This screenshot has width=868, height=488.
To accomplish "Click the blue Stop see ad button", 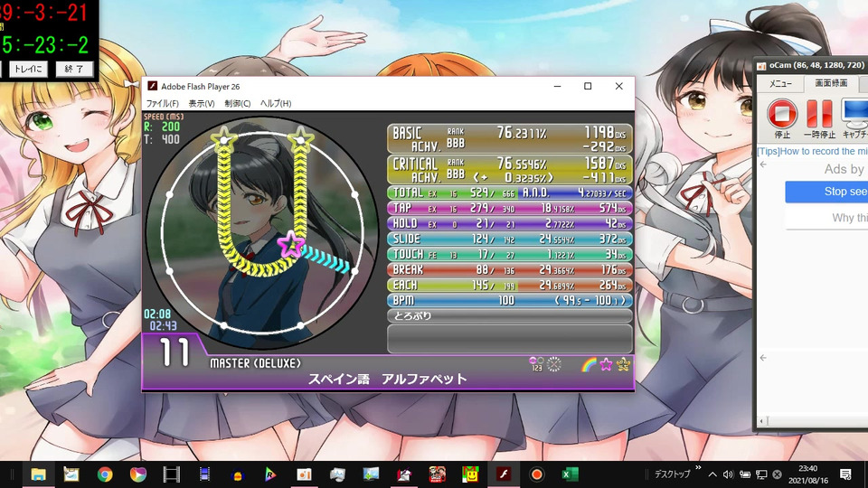I will tap(826, 192).
